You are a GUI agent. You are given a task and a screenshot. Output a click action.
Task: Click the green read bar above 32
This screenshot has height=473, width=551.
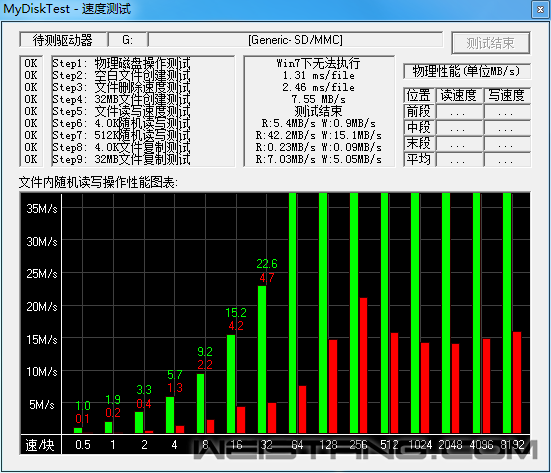click(x=262, y=359)
